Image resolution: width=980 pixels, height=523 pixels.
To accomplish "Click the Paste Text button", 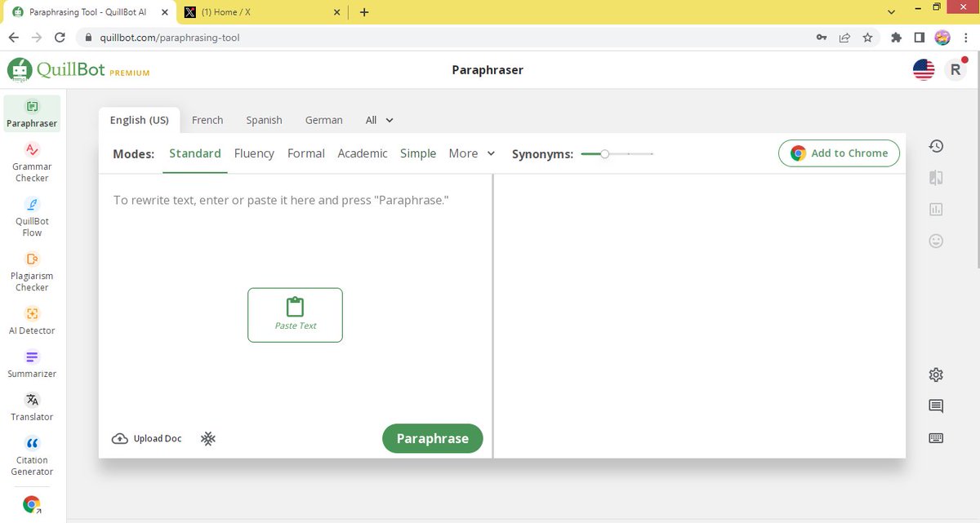I will (295, 315).
